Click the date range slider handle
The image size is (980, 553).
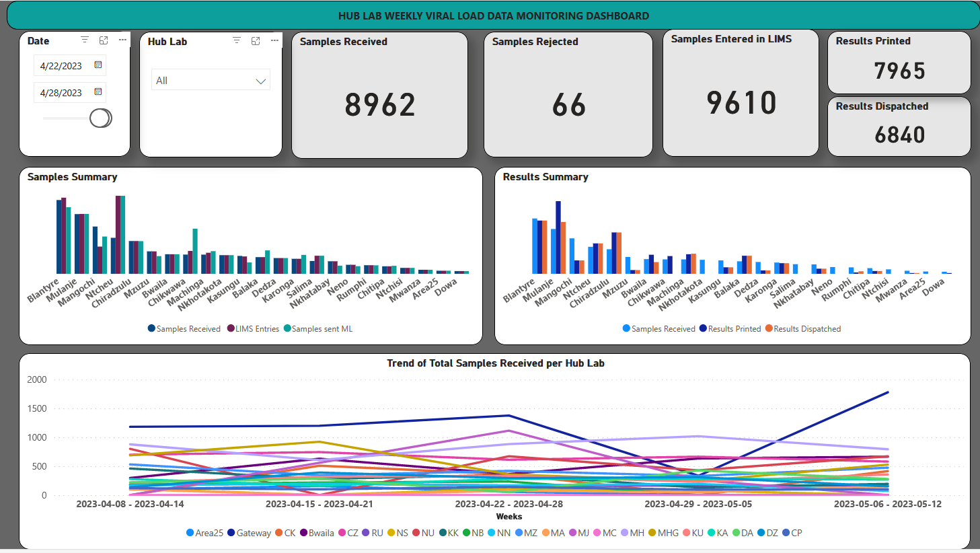[x=100, y=118]
